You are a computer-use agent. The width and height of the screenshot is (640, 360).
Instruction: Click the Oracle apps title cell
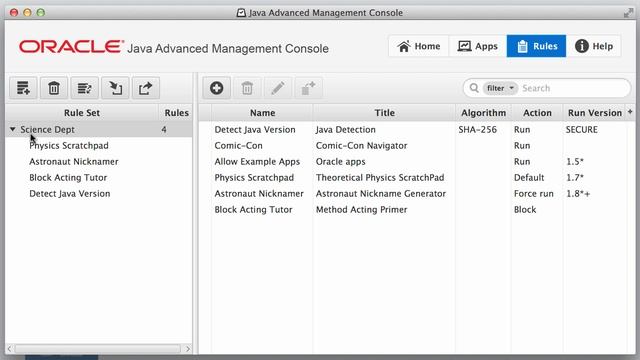[x=340, y=162]
